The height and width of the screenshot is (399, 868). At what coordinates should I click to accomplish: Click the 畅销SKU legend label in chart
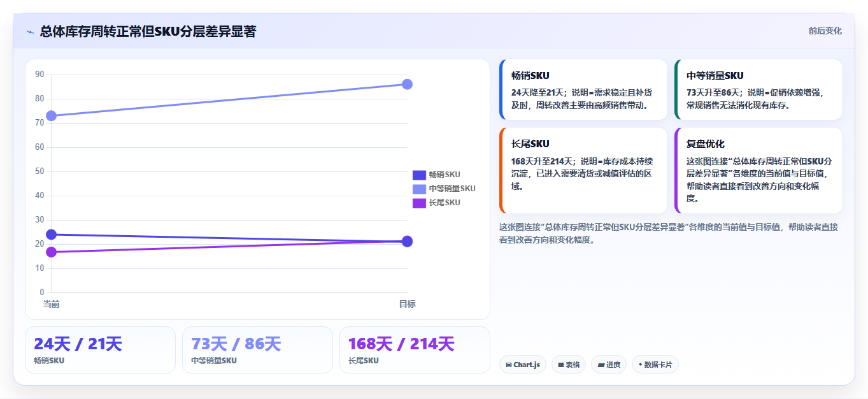pos(445,175)
